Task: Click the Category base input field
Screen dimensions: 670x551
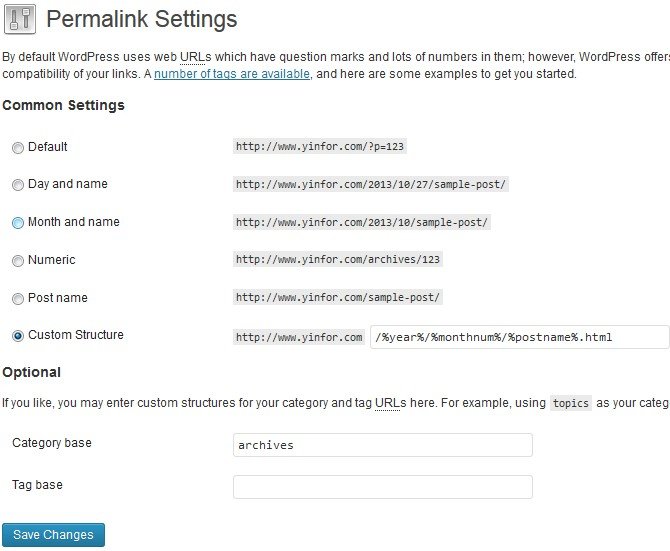Action: click(x=382, y=445)
